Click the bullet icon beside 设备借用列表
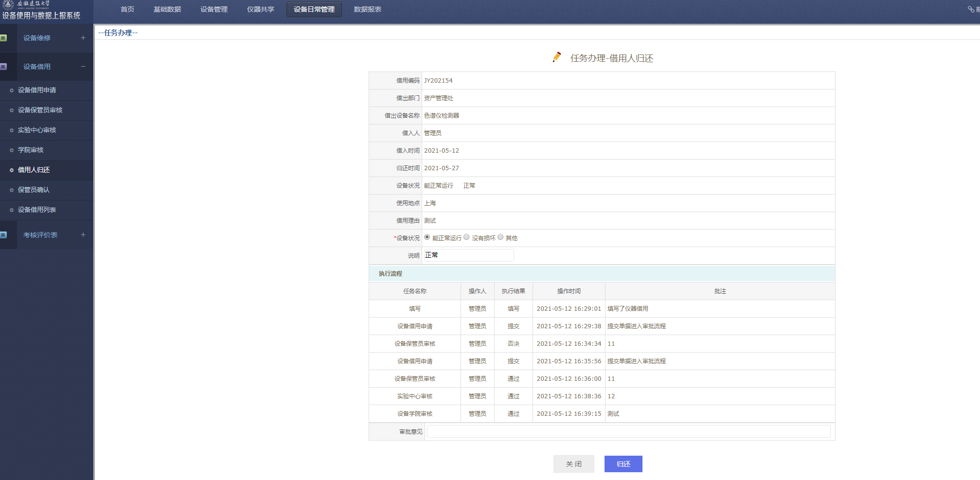 (12, 210)
